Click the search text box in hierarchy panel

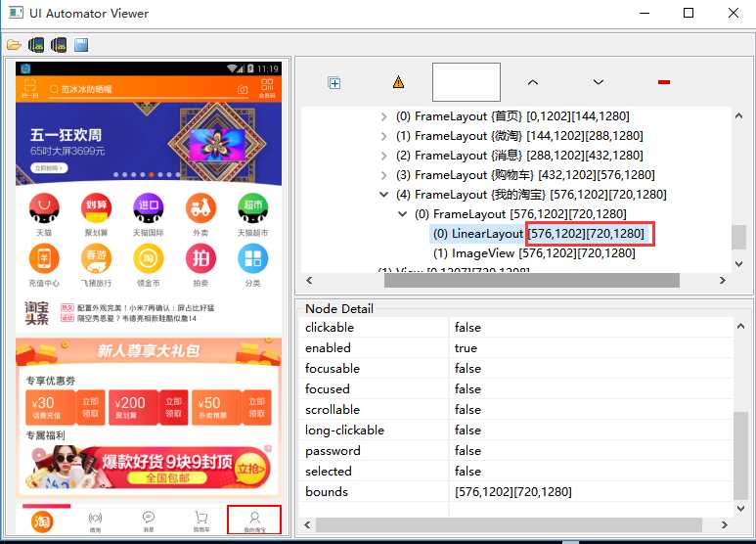click(467, 82)
